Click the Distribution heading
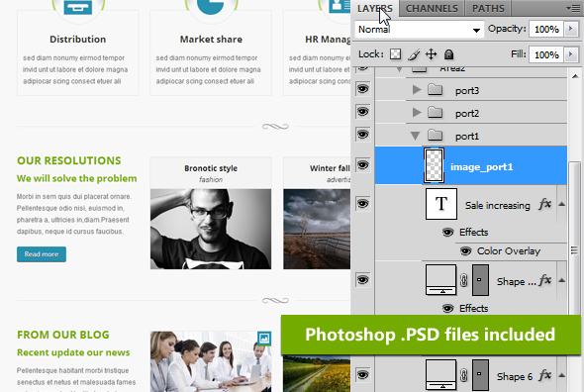Screen dimensions: 584x392 point(78,40)
